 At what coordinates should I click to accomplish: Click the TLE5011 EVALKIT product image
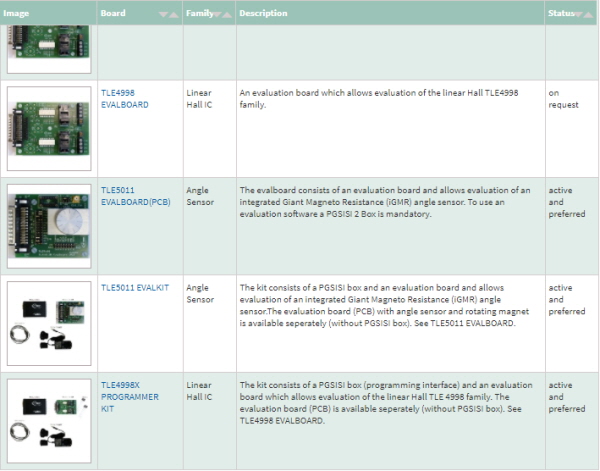click(49, 323)
